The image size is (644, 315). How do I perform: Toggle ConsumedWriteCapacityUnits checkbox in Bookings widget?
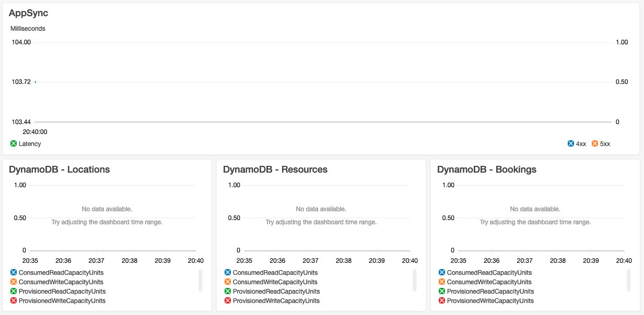tap(442, 282)
